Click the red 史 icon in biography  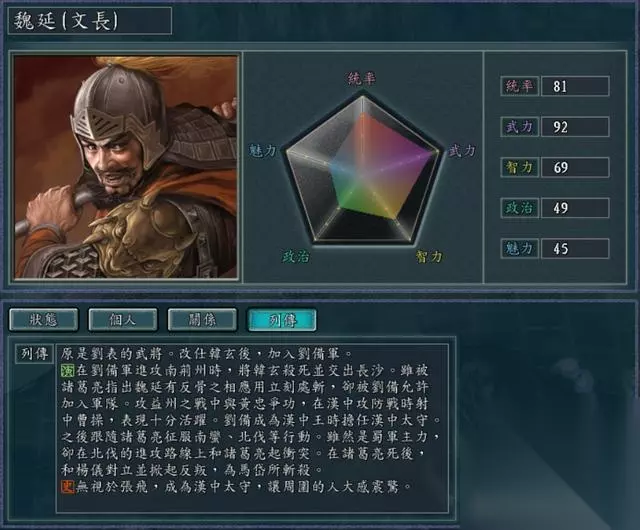pyautogui.click(x=67, y=486)
